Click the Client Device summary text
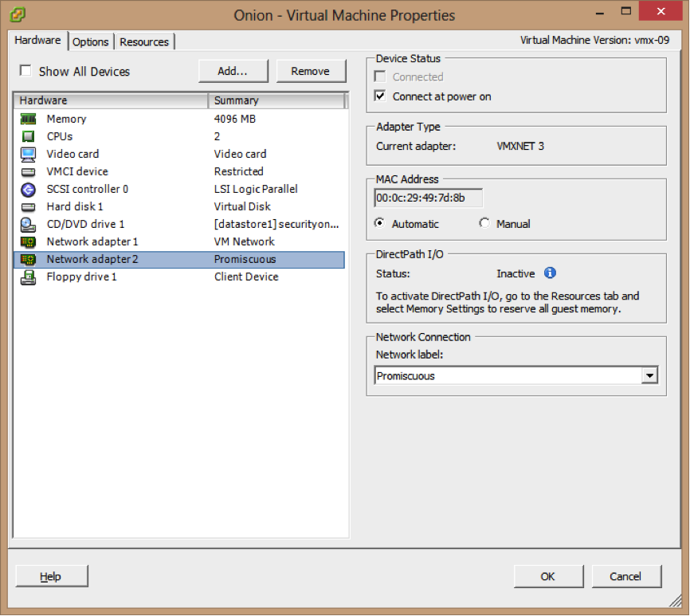The height and width of the screenshot is (616, 690). [x=246, y=277]
